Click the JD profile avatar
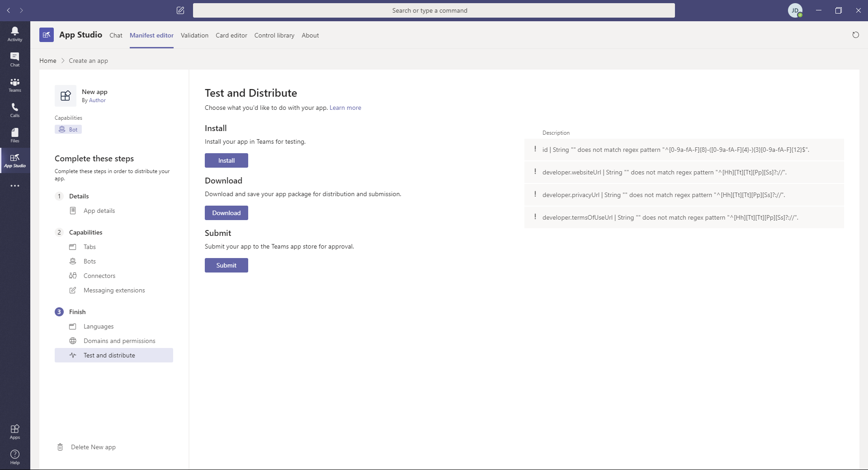The image size is (868, 470). point(795,10)
